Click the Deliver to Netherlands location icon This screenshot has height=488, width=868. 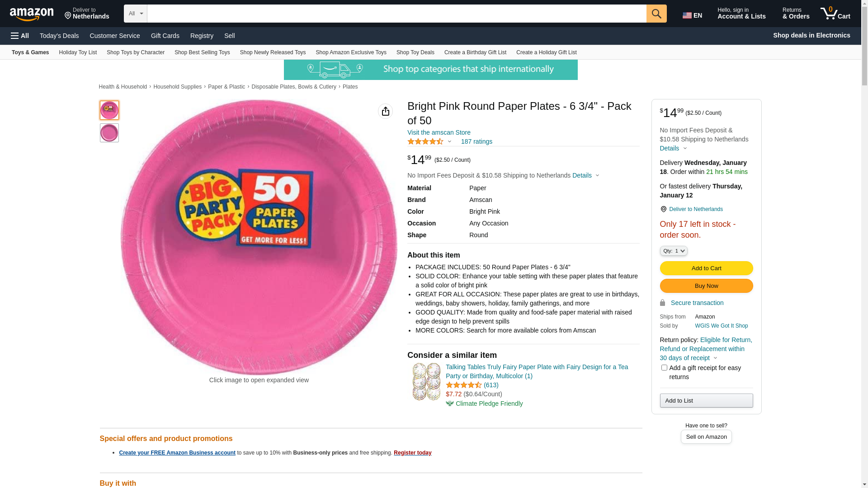click(x=68, y=16)
